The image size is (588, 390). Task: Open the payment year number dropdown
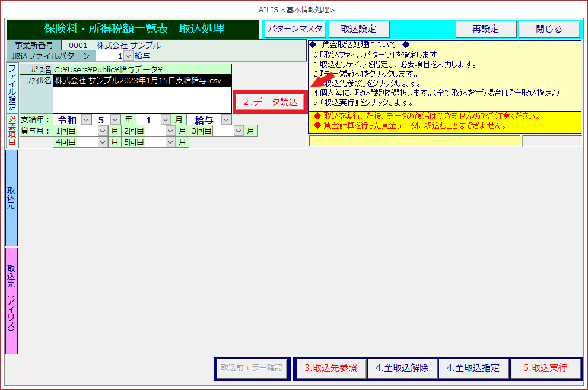pyautogui.click(x=115, y=120)
